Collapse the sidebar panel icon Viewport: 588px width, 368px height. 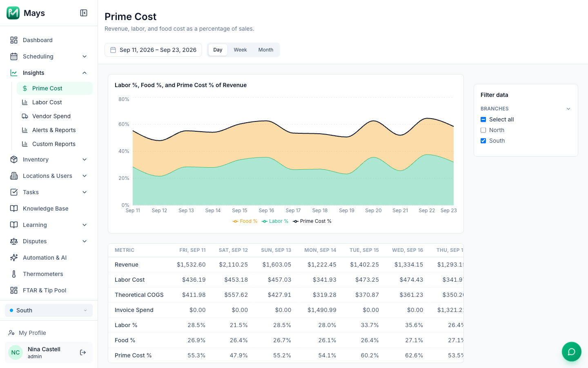coord(84,13)
